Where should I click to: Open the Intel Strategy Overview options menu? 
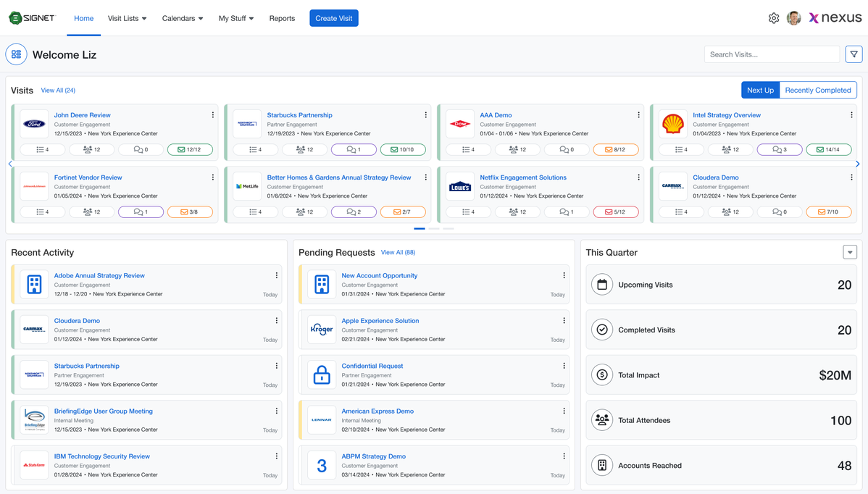click(851, 115)
